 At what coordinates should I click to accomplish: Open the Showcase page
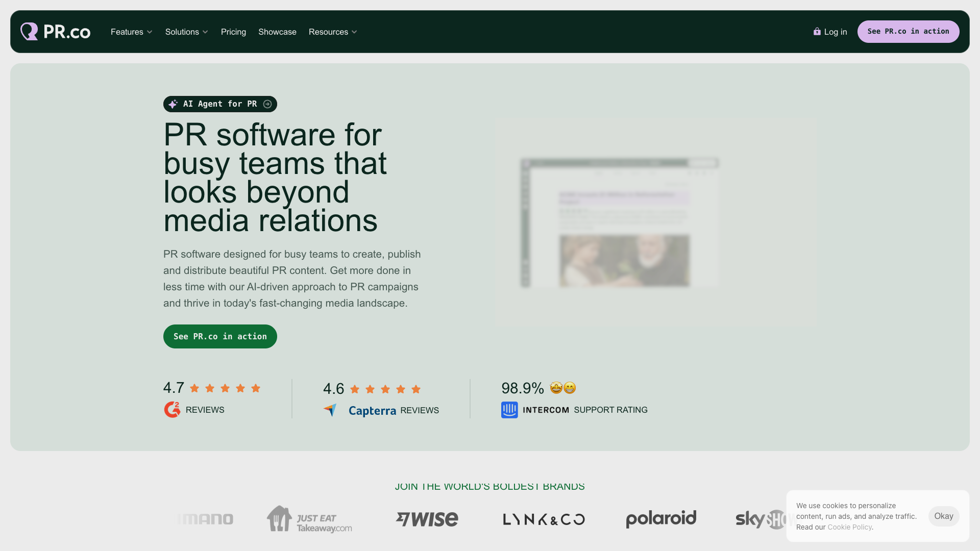point(277,32)
